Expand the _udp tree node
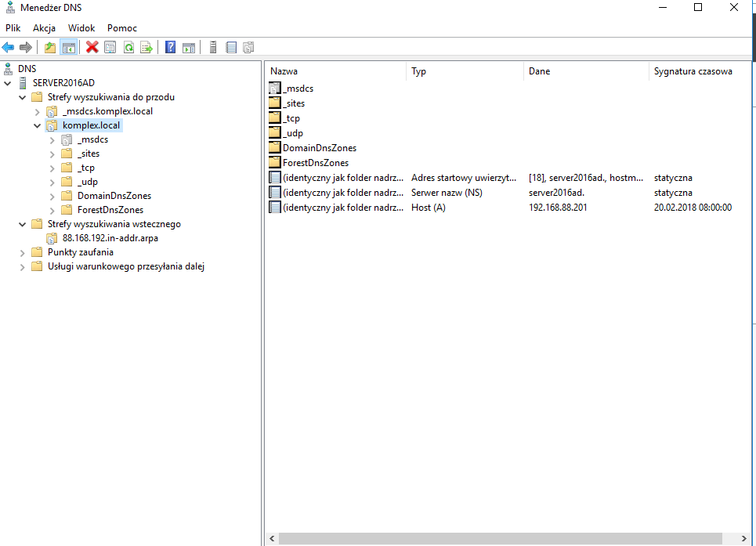This screenshot has width=756, height=546. pos(52,183)
